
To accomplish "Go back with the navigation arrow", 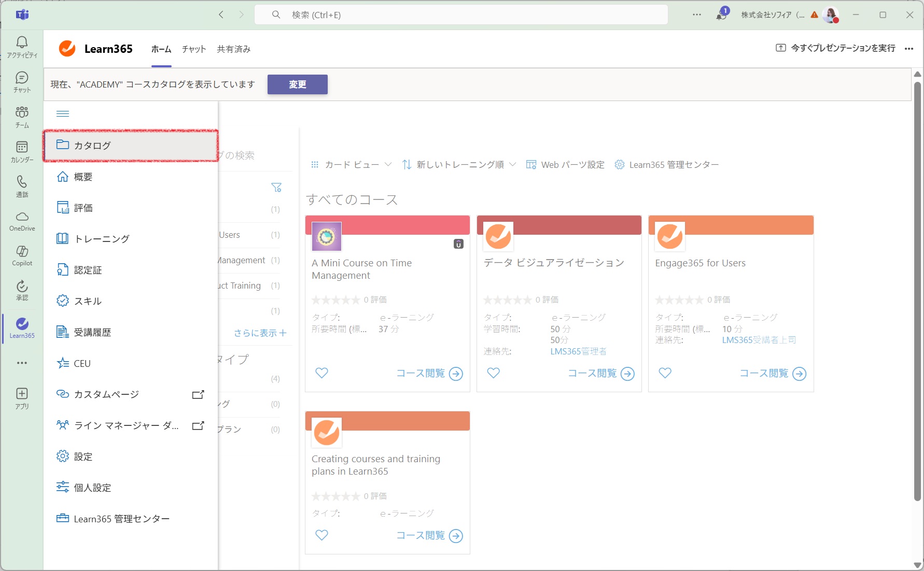I will pyautogui.click(x=221, y=15).
